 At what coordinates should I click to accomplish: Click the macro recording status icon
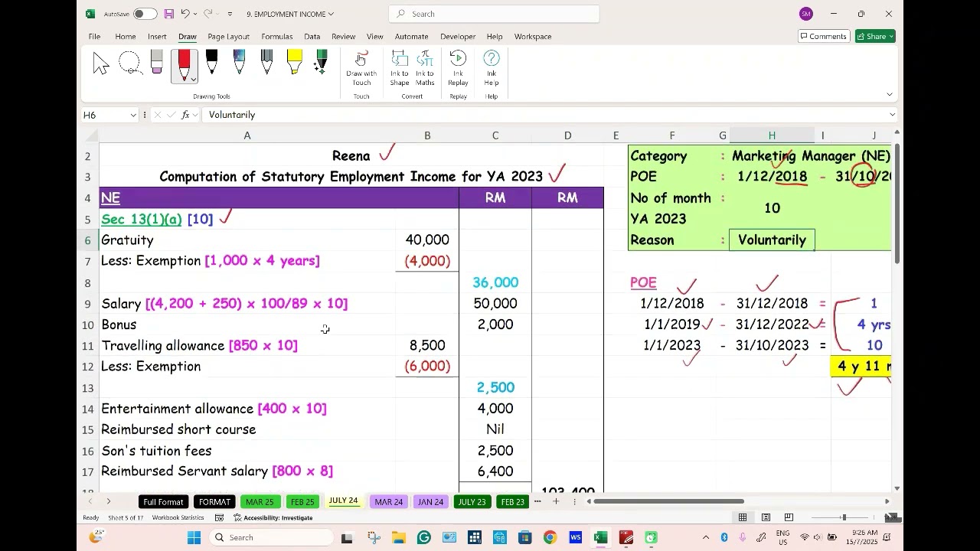(219, 518)
